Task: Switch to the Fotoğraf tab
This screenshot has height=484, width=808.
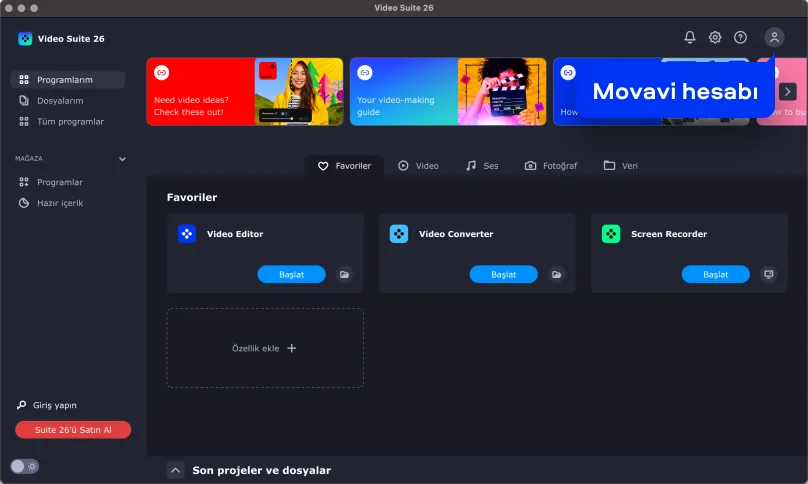Action: [551, 166]
